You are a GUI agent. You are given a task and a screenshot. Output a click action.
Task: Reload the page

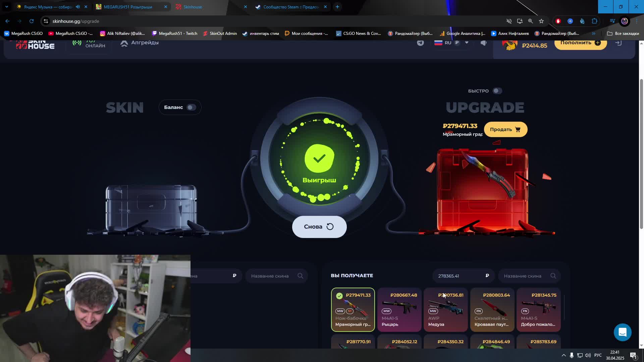32,21
